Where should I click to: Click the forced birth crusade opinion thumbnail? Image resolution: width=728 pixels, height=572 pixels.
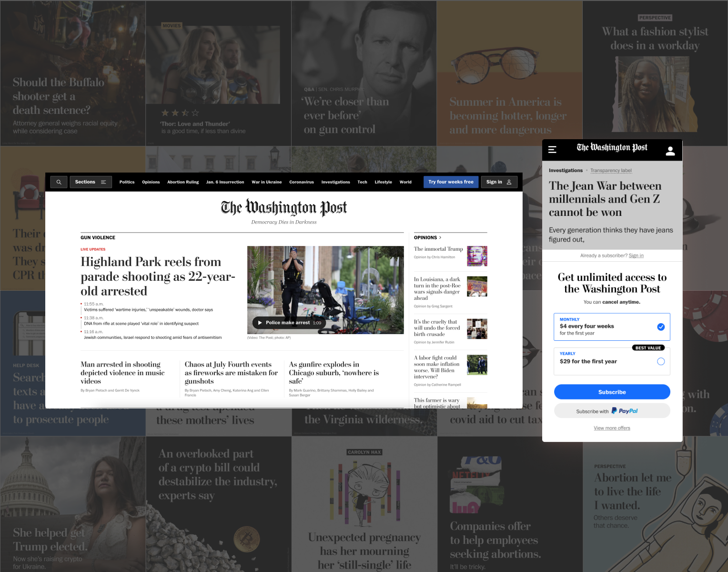[477, 329]
